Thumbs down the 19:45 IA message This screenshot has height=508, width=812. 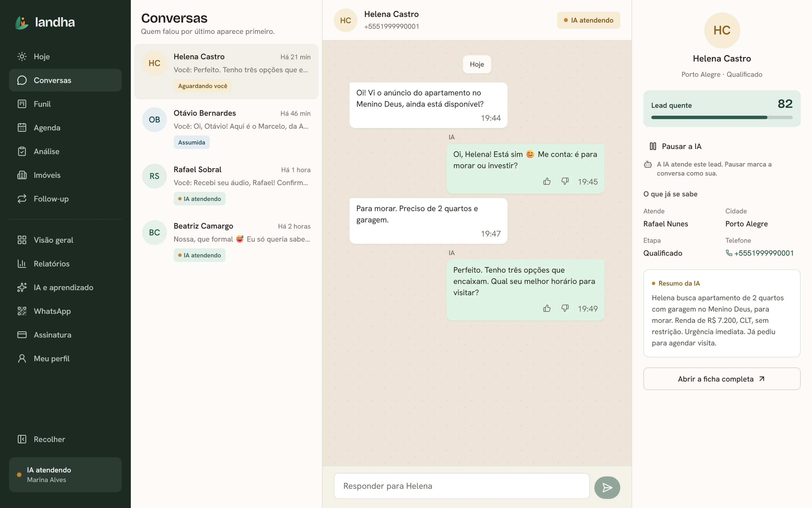[x=565, y=181]
